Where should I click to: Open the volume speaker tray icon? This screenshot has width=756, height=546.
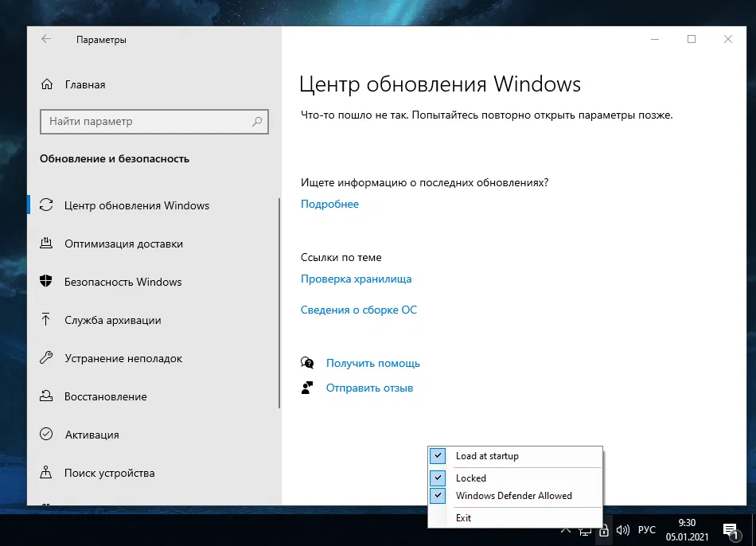623,531
